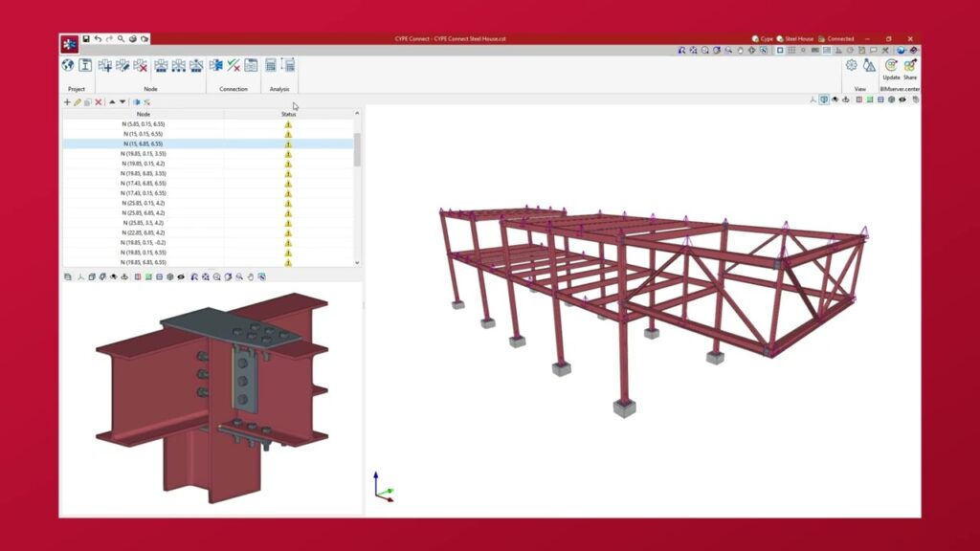
Task: Open the Analysis calculator icon
Action: pyautogui.click(x=271, y=65)
